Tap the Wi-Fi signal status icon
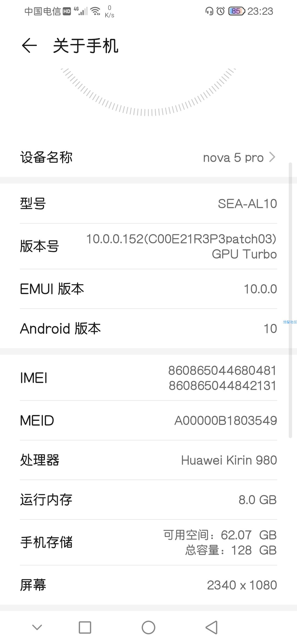Viewport: 297px width, 644px height. tap(96, 11)
